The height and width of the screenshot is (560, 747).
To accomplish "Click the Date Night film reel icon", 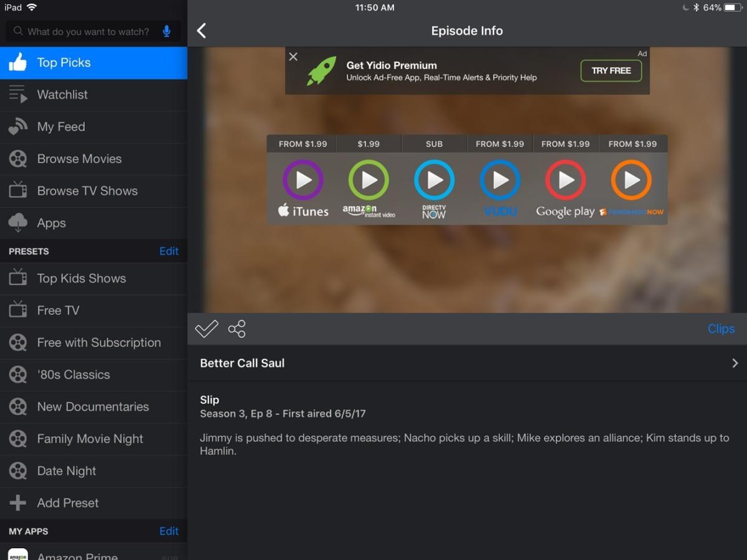I will 18,471.
